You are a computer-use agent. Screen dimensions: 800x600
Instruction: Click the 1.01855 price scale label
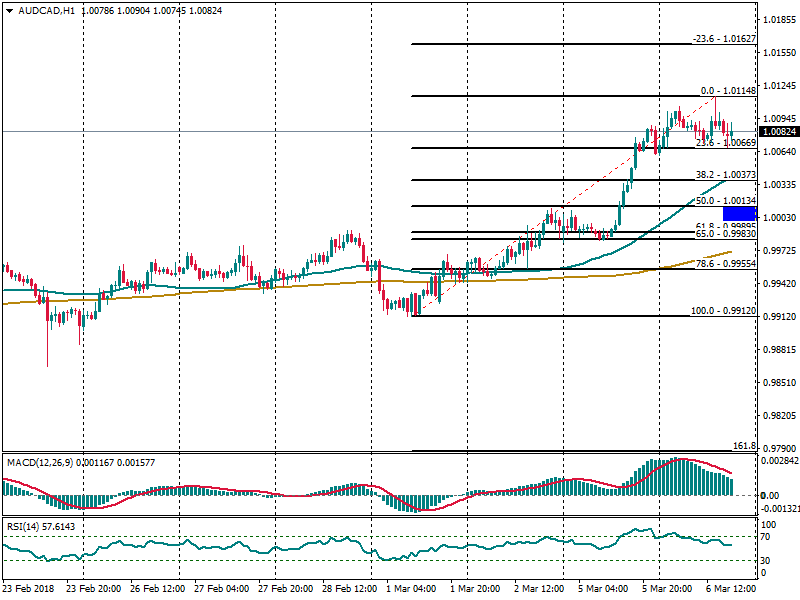pos(778,20)
